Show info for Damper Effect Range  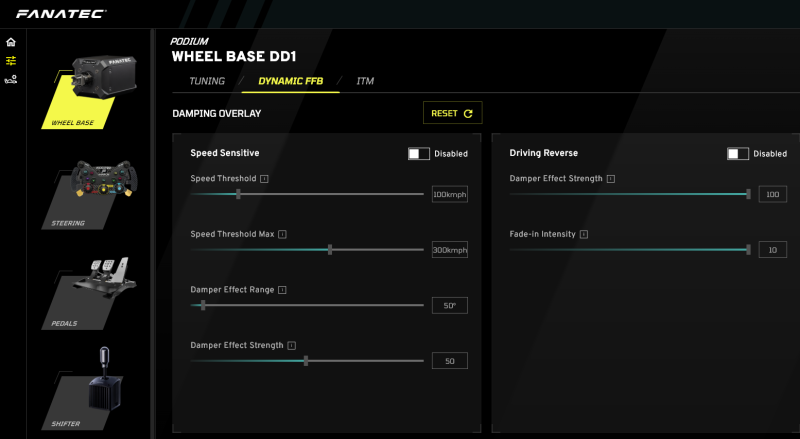tap(282, 290)
